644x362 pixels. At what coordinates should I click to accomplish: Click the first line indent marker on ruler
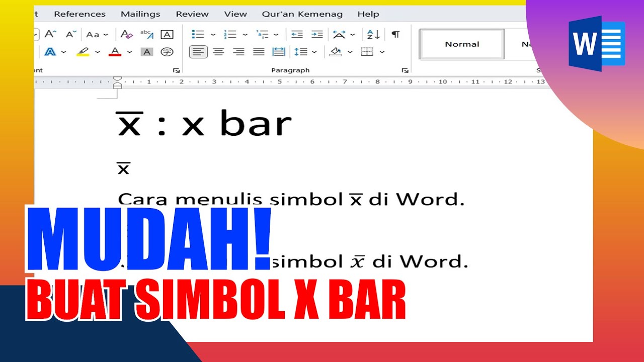pyautogui.click(x=117, y=79)
